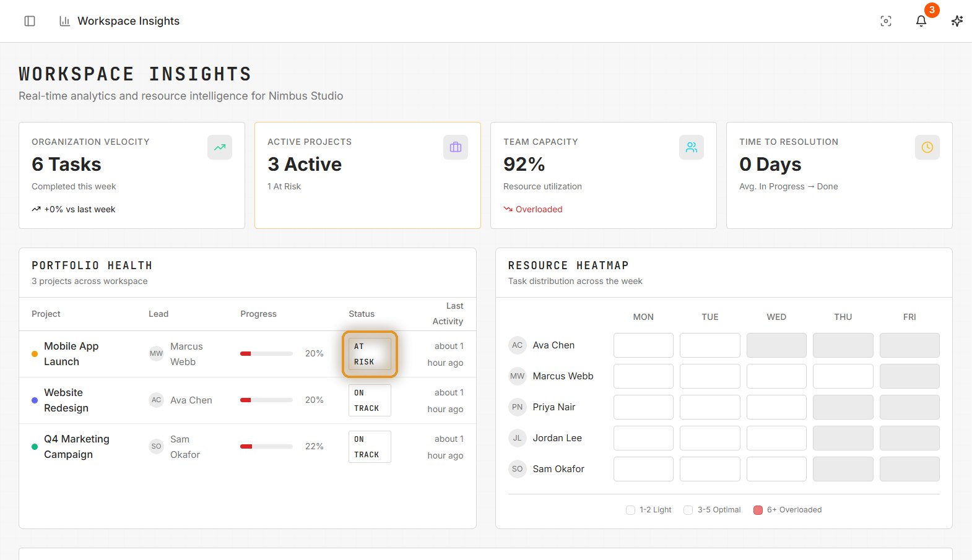Click Jordan Lee's Tuesday heatmap cell
This screenshot has height=560, width=972.
(710, 438)
